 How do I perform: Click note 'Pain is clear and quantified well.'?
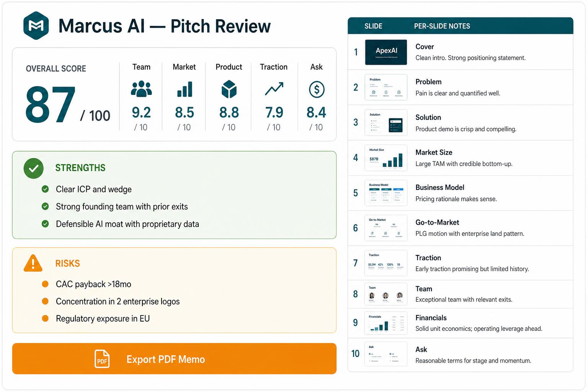coord(458,93)
